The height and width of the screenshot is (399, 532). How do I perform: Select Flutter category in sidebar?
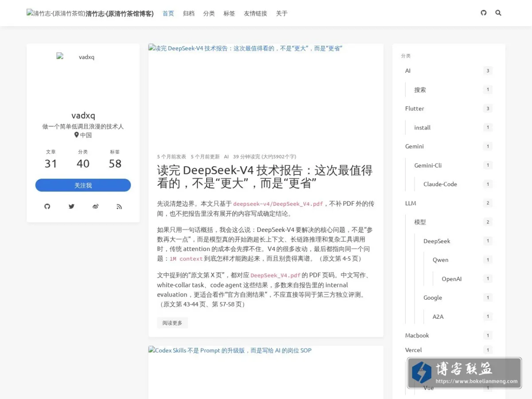[x=449, y=109]
